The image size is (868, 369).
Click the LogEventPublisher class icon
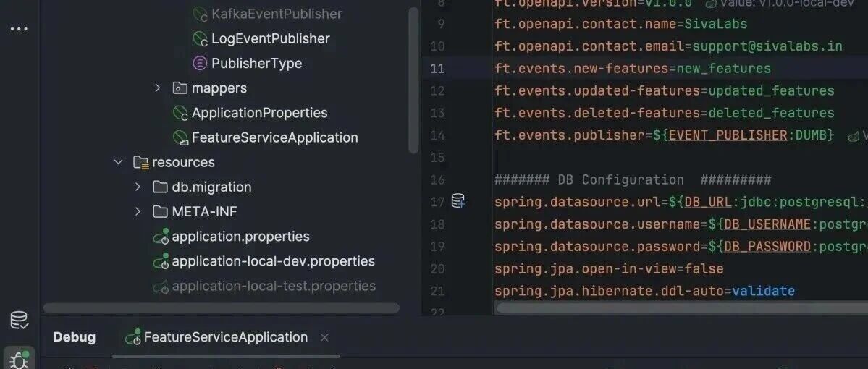click(199, 39)
